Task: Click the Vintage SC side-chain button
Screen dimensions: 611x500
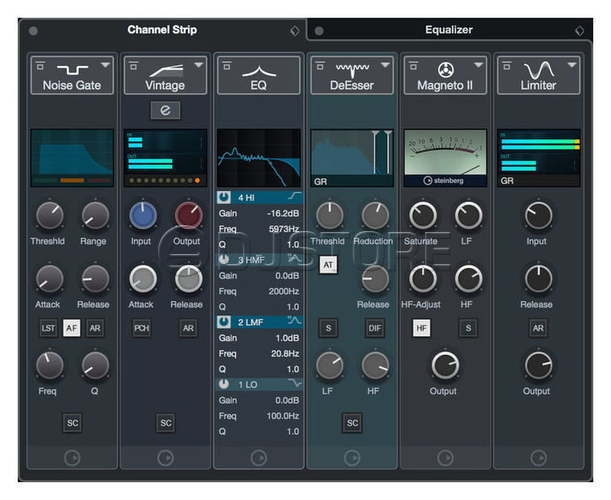Action: coord(166,423)
